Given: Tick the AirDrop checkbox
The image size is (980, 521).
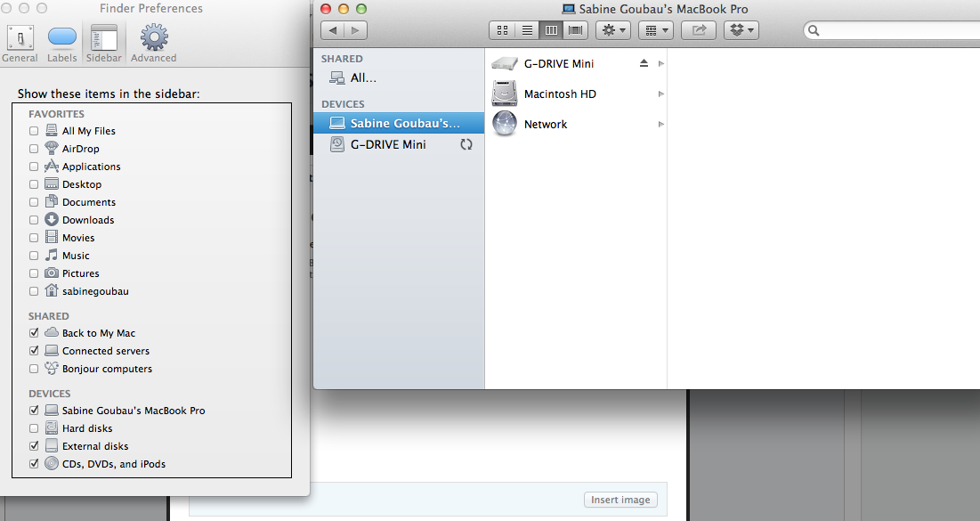Looking at the screenshot, I should [x=34, y=149].
